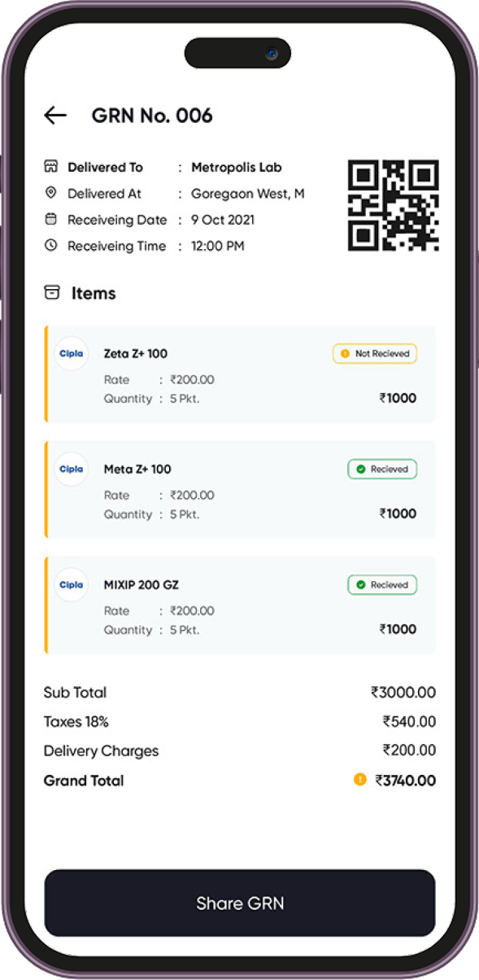Tap the QR code image

pos(394,205)
